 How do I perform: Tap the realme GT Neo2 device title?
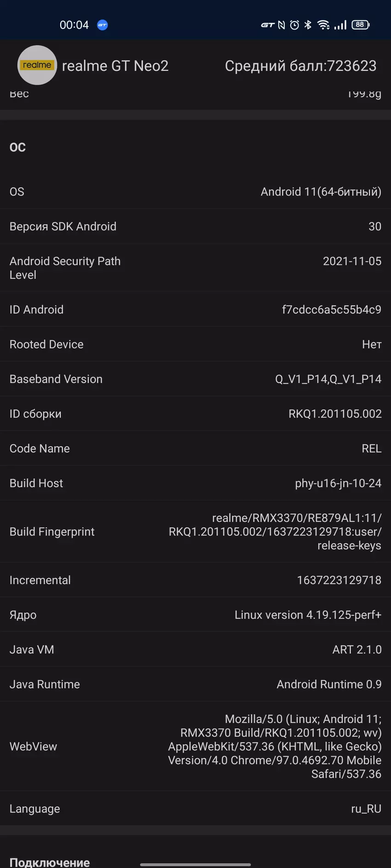115,66
